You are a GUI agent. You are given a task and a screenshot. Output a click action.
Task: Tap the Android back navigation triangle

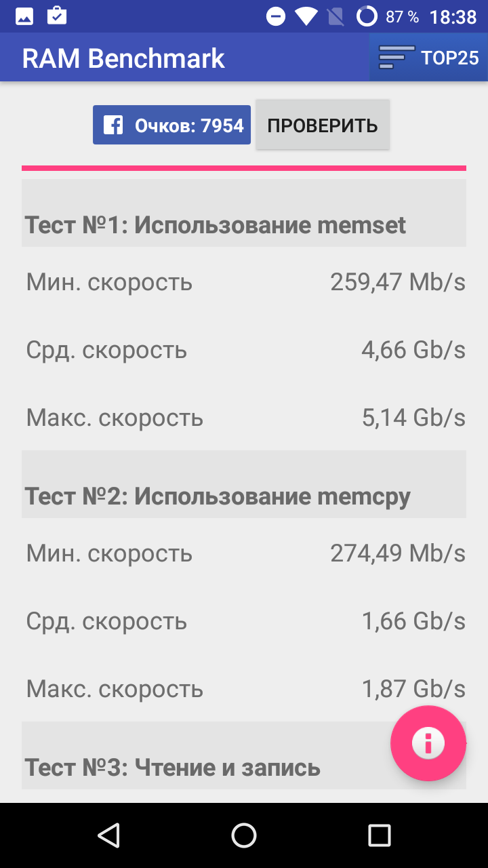pos(108,835)
